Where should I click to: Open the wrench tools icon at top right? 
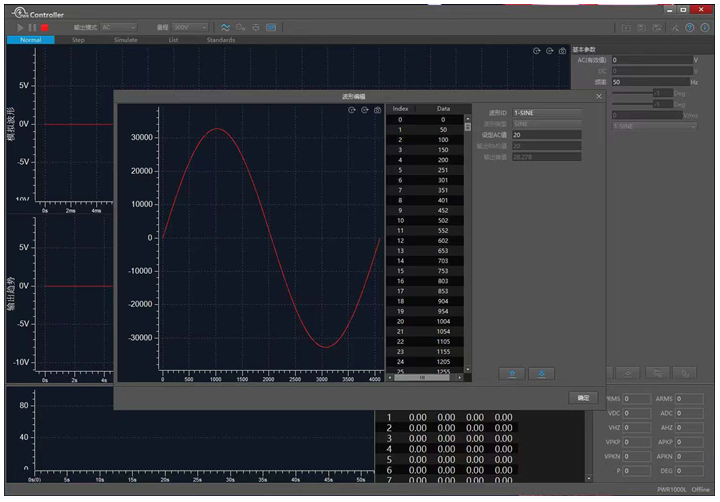675,28
